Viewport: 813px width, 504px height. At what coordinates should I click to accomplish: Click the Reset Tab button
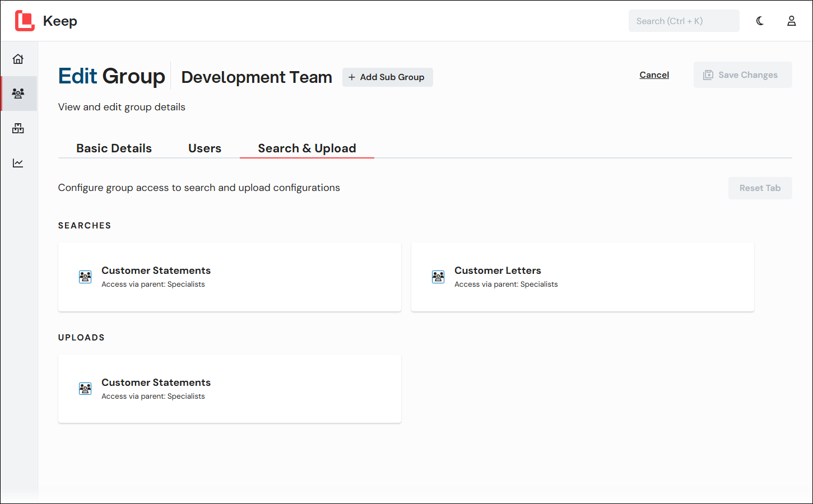[x=760, y=188]
